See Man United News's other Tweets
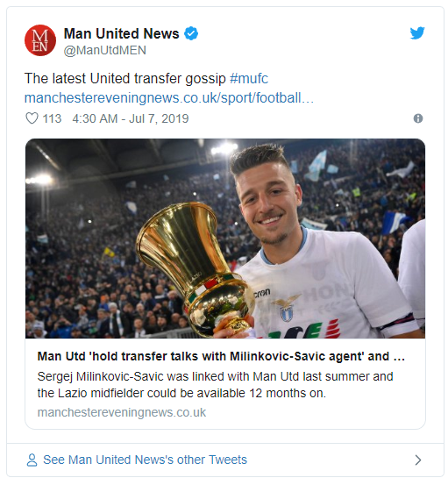Image resolution: width=448 pixels, height=485 pixels. click(145, 460)
